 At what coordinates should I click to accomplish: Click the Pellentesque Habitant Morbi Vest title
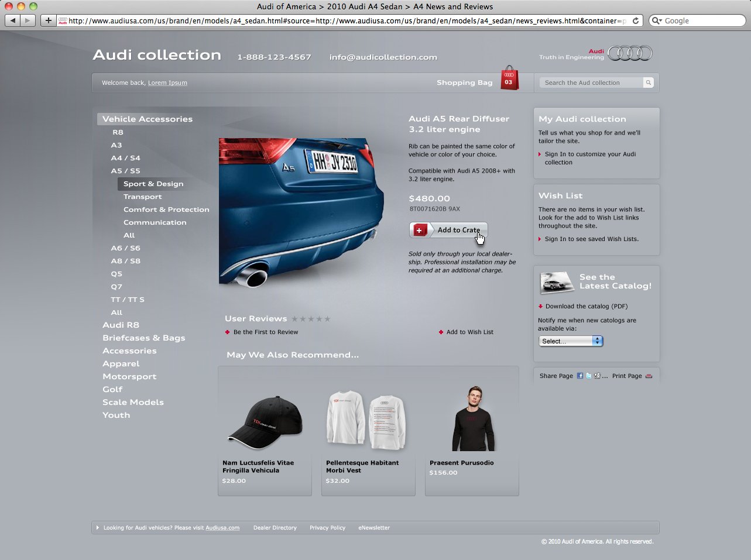pyautogui.click(x=362, y=466)
